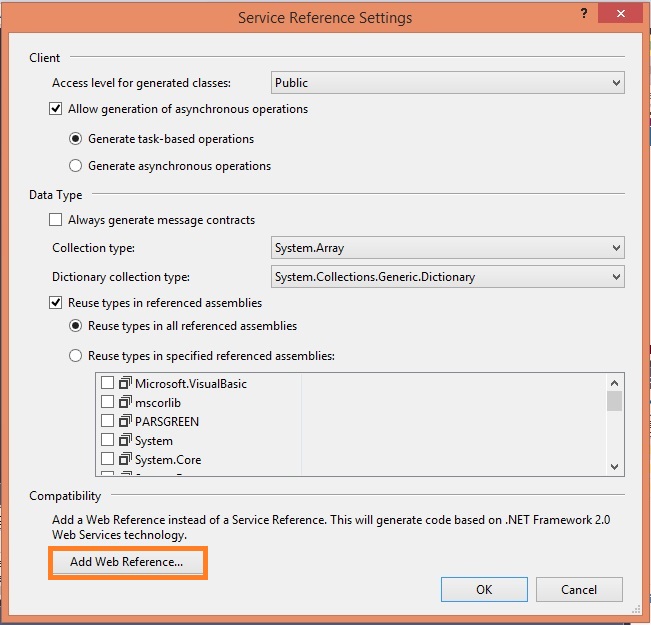Viewport: 651px width, 625px height.
Task: Click the Help question mark in title bar
Action: 582,16
